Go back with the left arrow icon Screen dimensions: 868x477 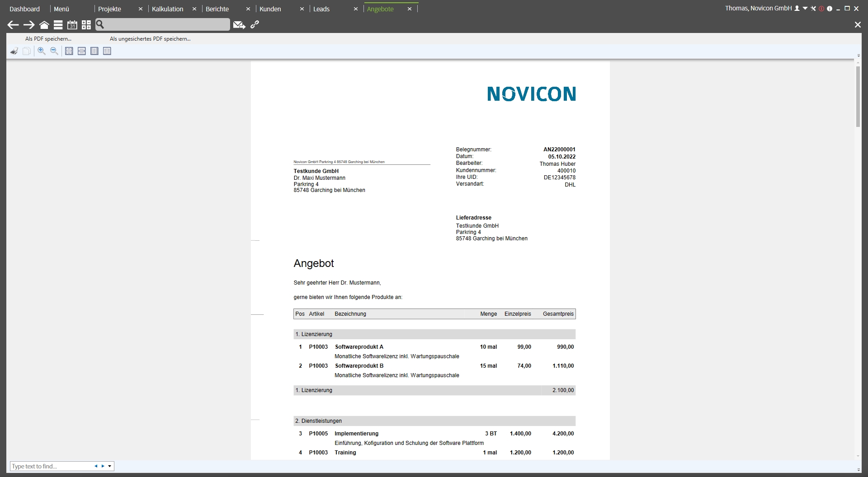13,25
